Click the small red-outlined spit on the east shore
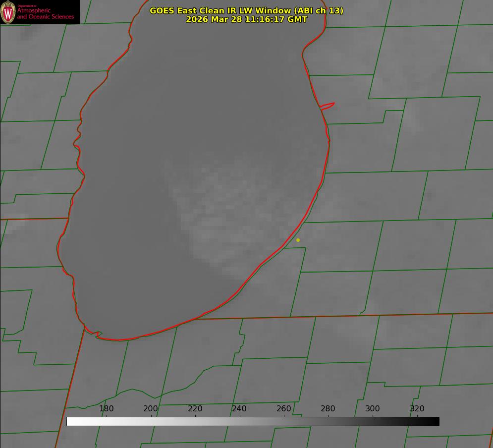 click(328, 106)
